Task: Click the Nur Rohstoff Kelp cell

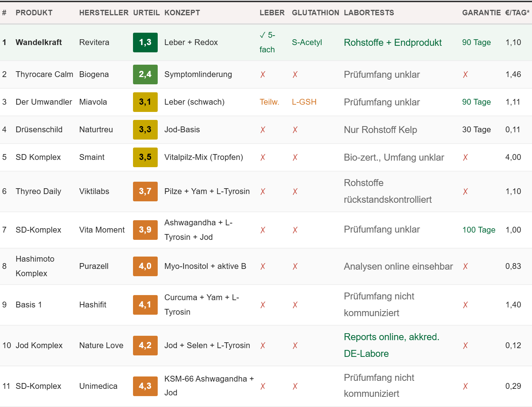Action: tap(380, 130)
